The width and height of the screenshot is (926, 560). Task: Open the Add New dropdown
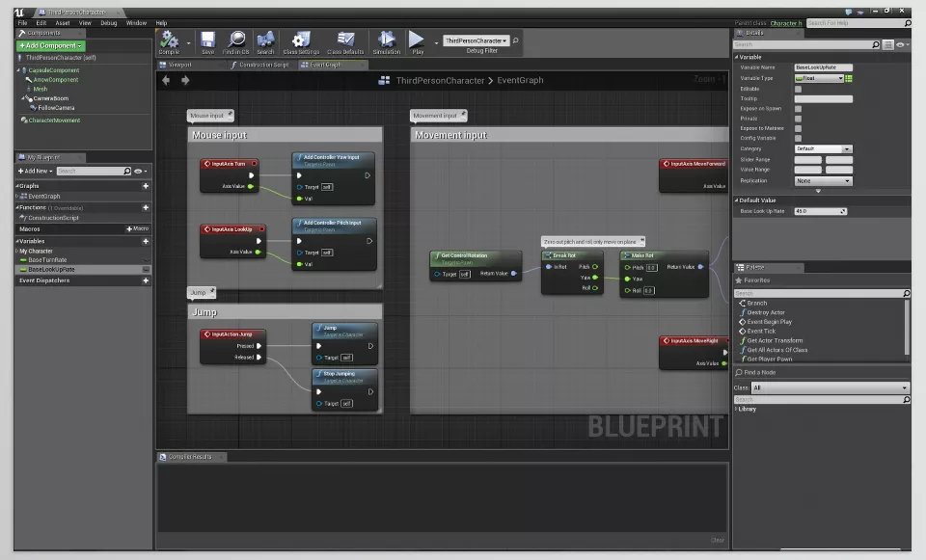pyautogui.click(x=36, y=172)
